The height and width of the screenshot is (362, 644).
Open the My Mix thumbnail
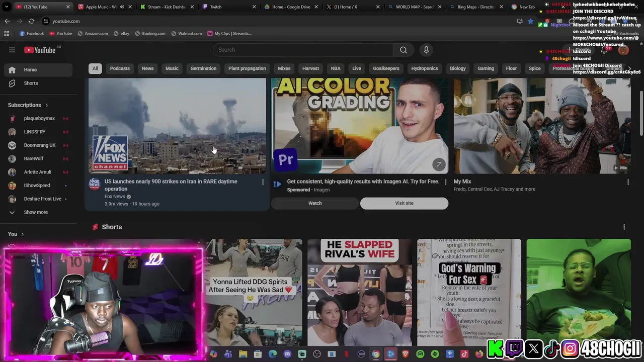pyautogui.click(x=542, y=126)
